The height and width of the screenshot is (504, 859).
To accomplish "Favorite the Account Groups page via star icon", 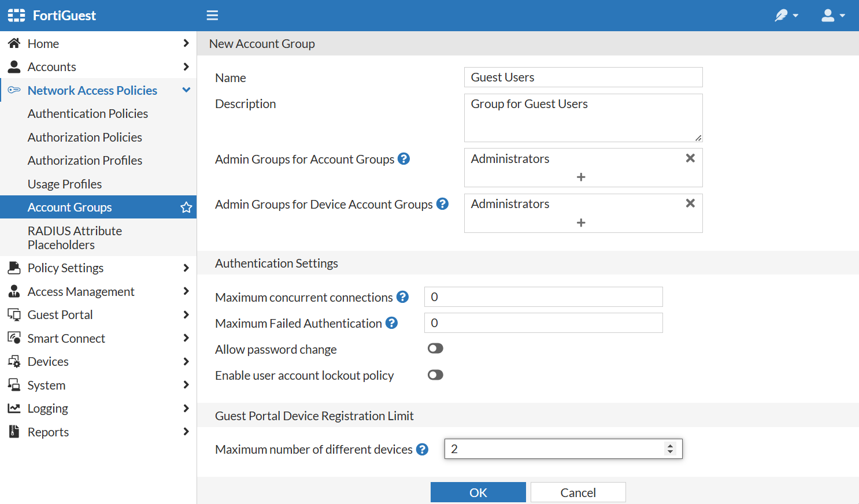I will pos(186,207).
